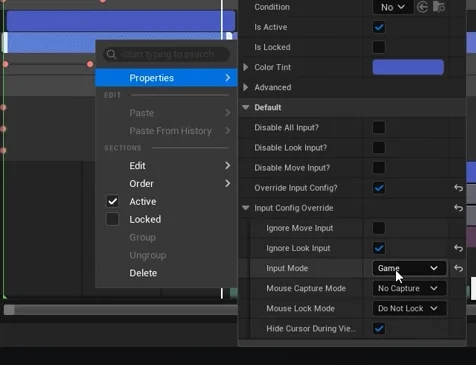This screenshot has width=476, height=365.
Task: Click the browse folder icon beside Condition
Action: click(x=439, y=7)
